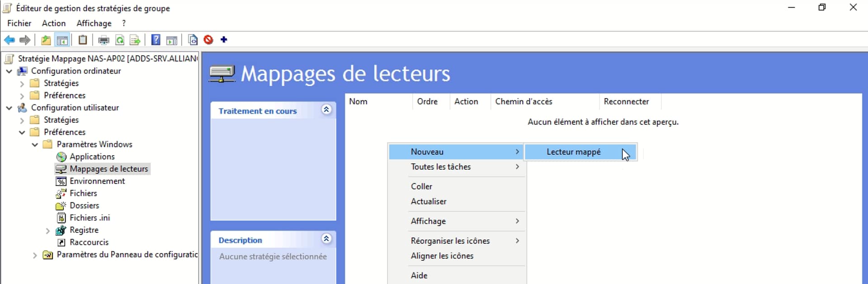Expand the Registre tree node
The height and width of the screenshot is (284, 868).
(48, 231)
